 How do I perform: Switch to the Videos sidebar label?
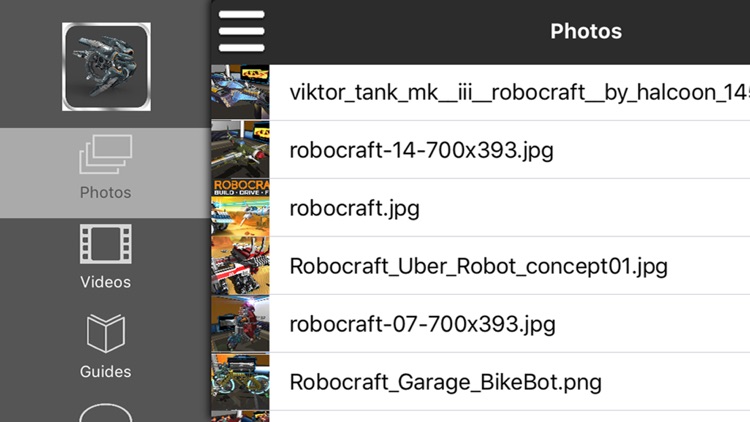106,282
